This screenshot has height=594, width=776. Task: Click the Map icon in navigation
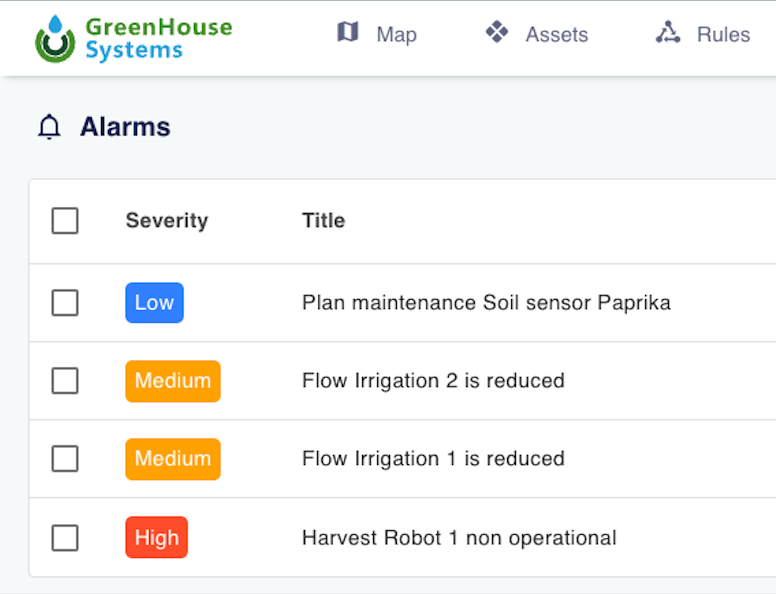(347, 33)
